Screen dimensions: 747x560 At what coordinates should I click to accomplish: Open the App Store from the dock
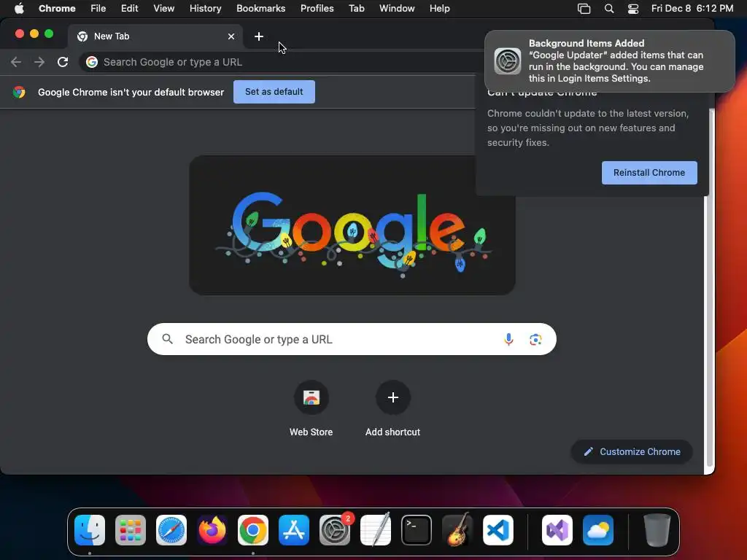[x=294, y=530]
